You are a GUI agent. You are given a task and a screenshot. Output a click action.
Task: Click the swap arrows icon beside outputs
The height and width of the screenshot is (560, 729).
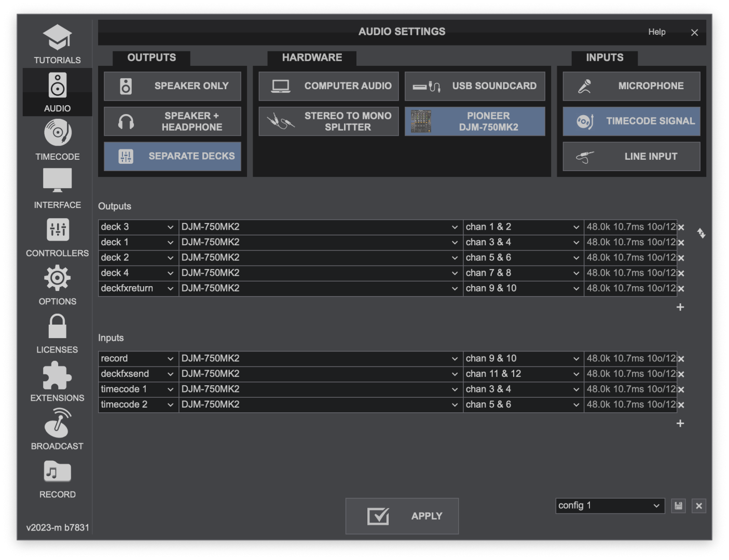click(701, 233)
